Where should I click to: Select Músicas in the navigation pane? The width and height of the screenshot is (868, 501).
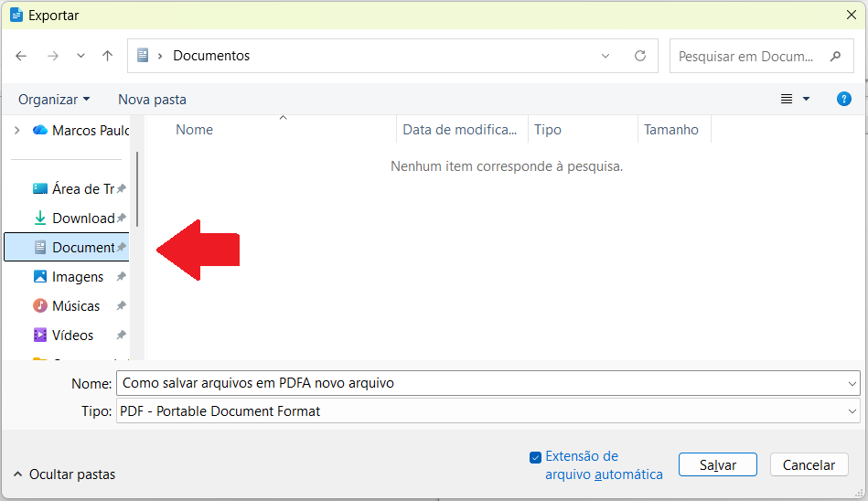point(76,306)
